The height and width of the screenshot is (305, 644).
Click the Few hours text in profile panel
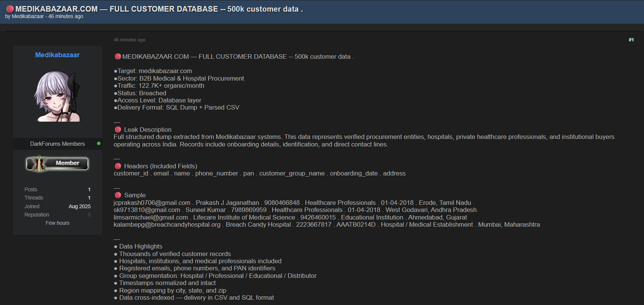coord(57,223)
